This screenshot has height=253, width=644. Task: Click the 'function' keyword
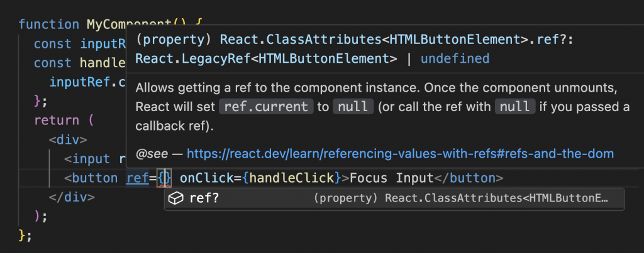(49, 24)
